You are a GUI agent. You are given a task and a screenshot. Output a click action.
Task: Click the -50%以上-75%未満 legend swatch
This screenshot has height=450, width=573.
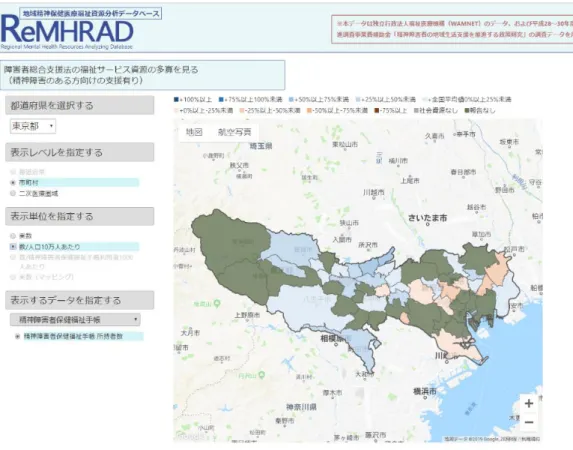(309, 110)
